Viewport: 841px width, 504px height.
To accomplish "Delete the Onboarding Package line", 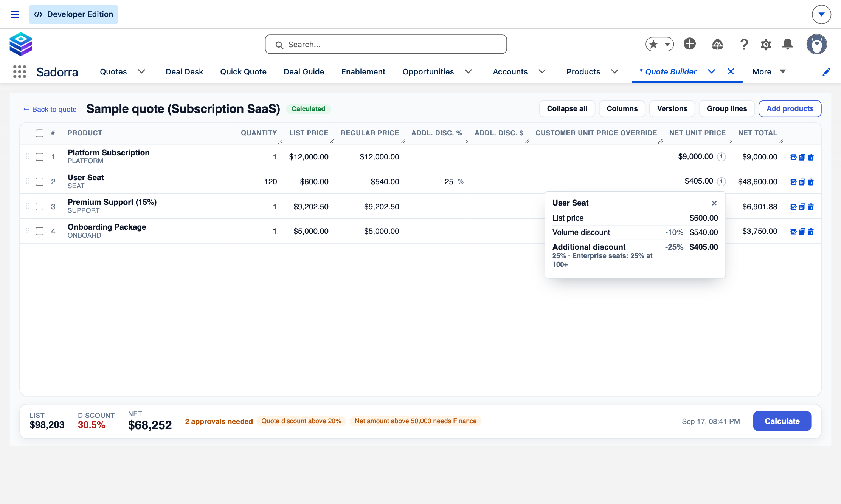I will [x=811, y=232].
